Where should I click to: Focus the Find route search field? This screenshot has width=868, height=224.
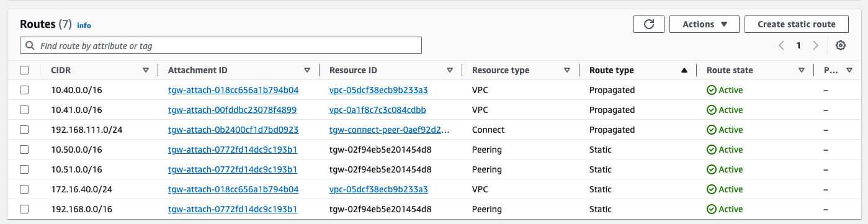221,45
